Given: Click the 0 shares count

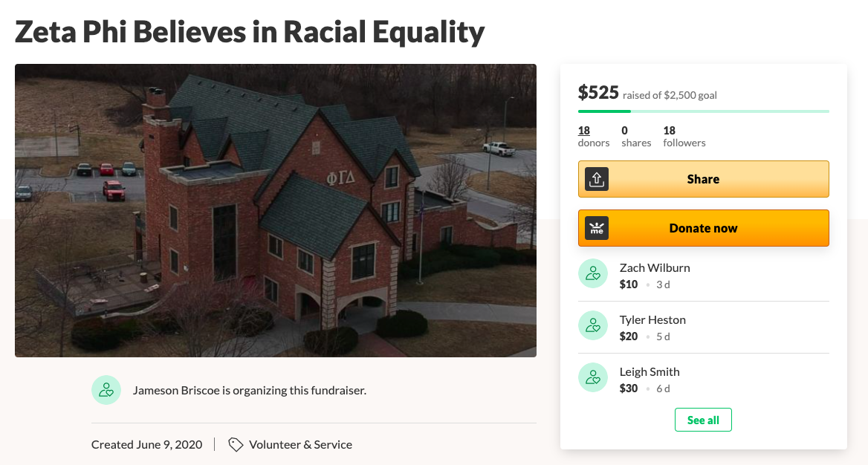Looking at the screenshot, I should (636, 136).
